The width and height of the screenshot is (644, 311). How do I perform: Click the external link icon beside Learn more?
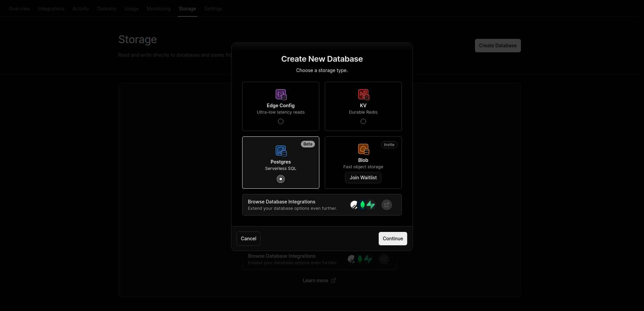coord(333,281)
